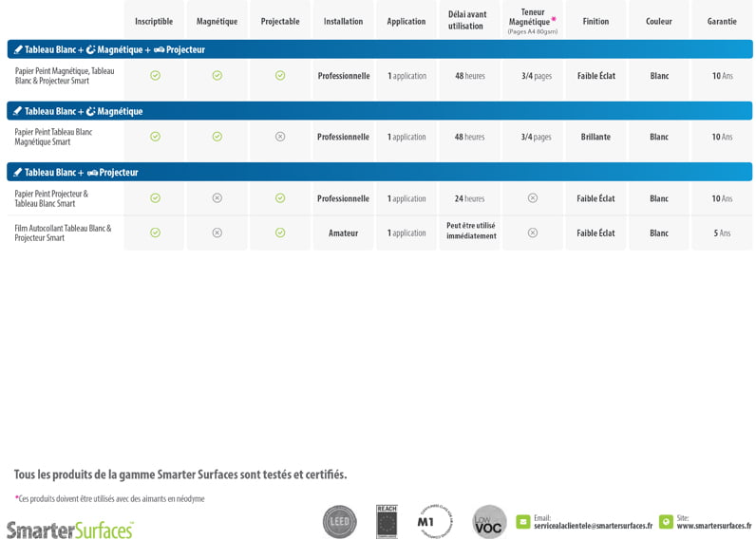Image resolution: width=756 pixels, height=540 pixels.
Task: Click the green email envelope icon
Action: click(522, 522)
